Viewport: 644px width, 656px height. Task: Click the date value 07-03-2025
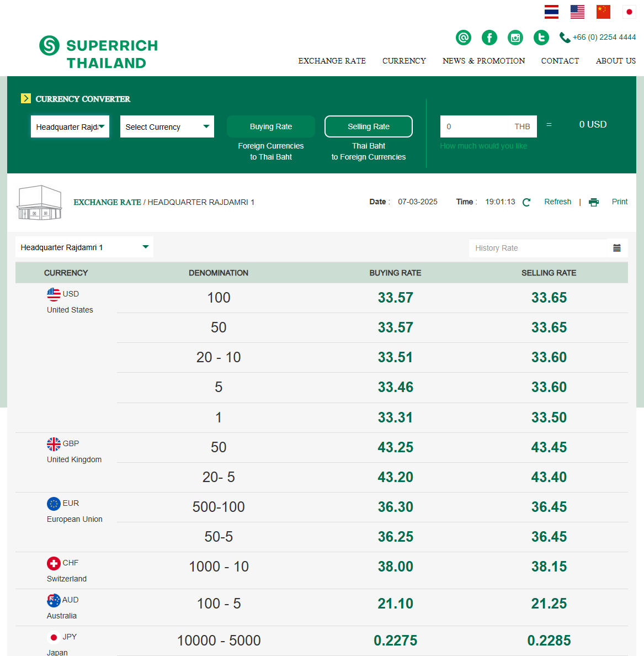[417, 202]
